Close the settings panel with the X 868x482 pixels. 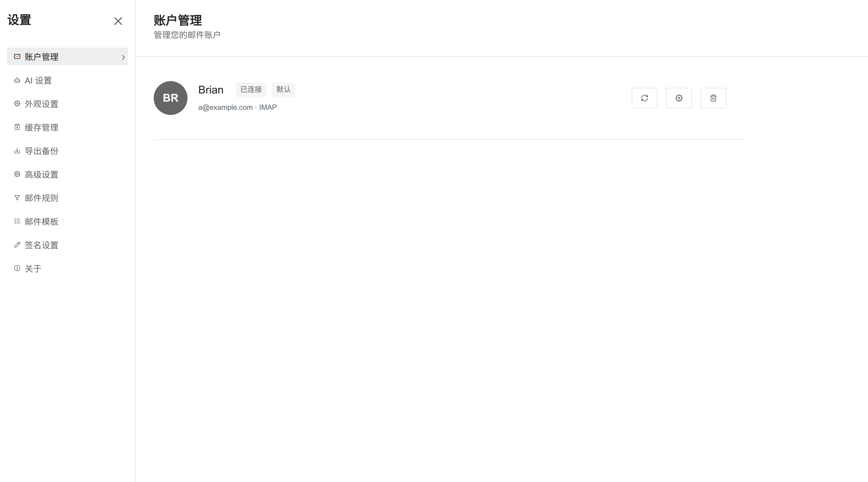(118, 21)
